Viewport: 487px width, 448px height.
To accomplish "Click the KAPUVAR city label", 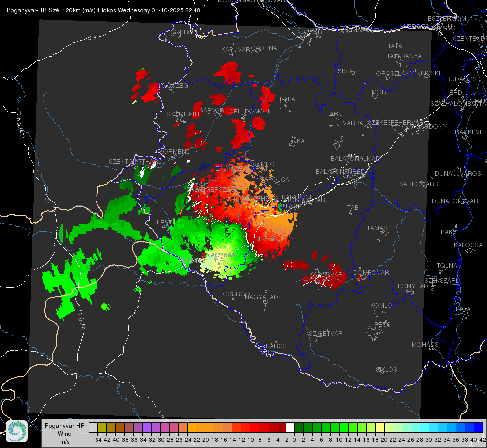I will coord(236,50).
